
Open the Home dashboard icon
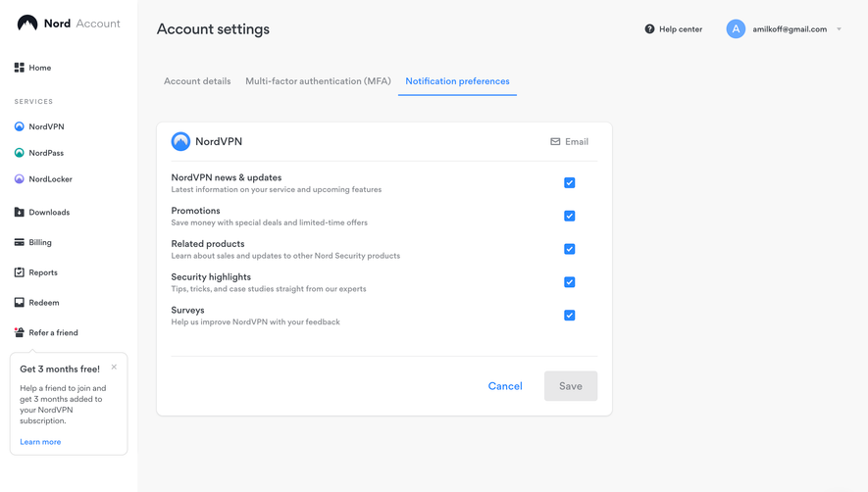20,68
